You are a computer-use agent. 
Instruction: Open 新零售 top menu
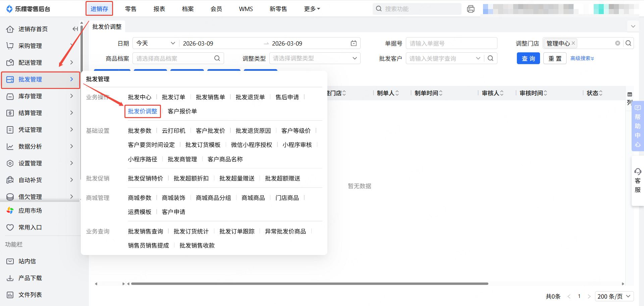coord(278,9)
